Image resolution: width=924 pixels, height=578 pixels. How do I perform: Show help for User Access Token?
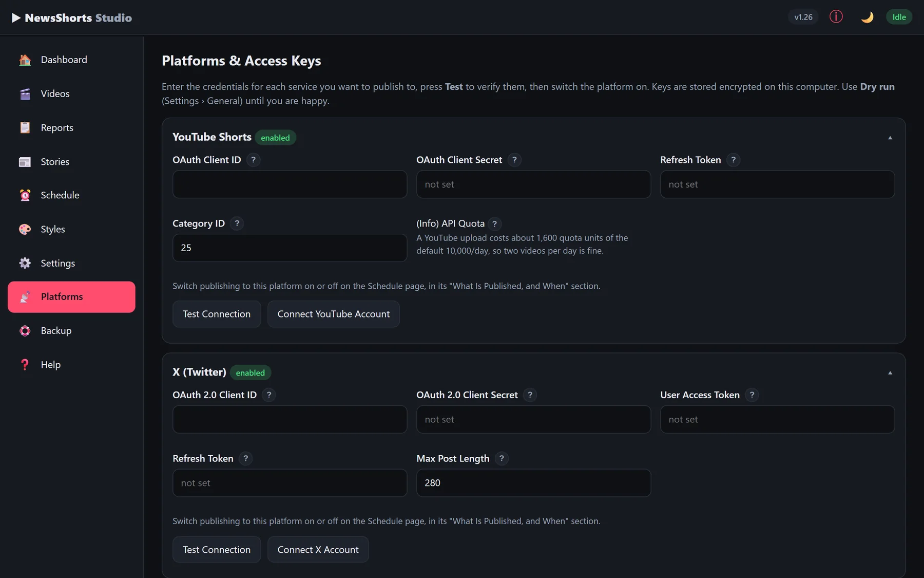(752, 395)
